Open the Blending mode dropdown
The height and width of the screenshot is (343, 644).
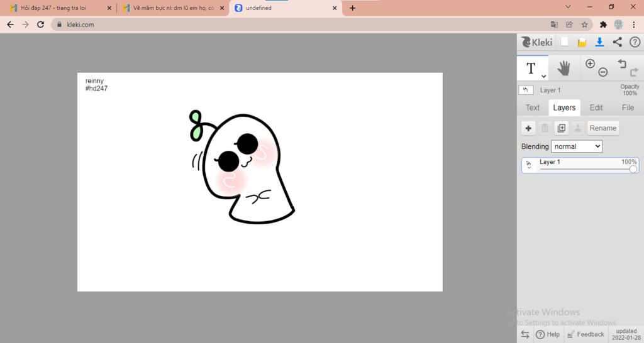(x=577, y=146)
